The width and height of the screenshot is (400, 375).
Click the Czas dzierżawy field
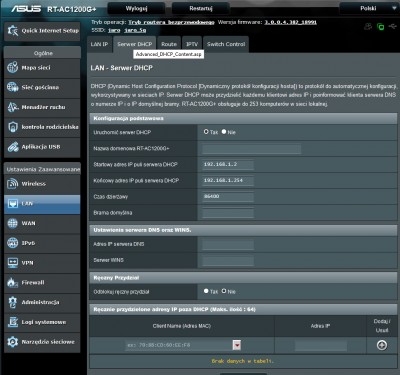coord(228,197)
